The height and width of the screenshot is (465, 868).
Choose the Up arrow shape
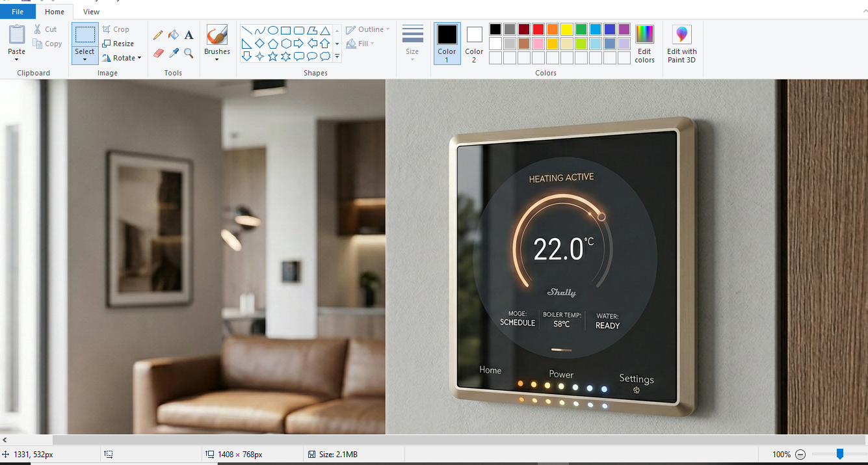pyautogui.click(x=325, y=44)
